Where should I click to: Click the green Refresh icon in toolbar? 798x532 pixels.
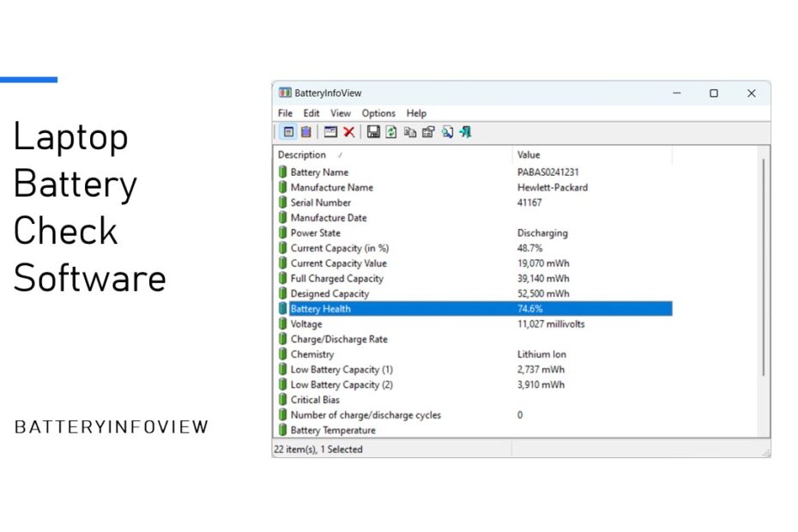pyautogui.click(x=391, y=132)
